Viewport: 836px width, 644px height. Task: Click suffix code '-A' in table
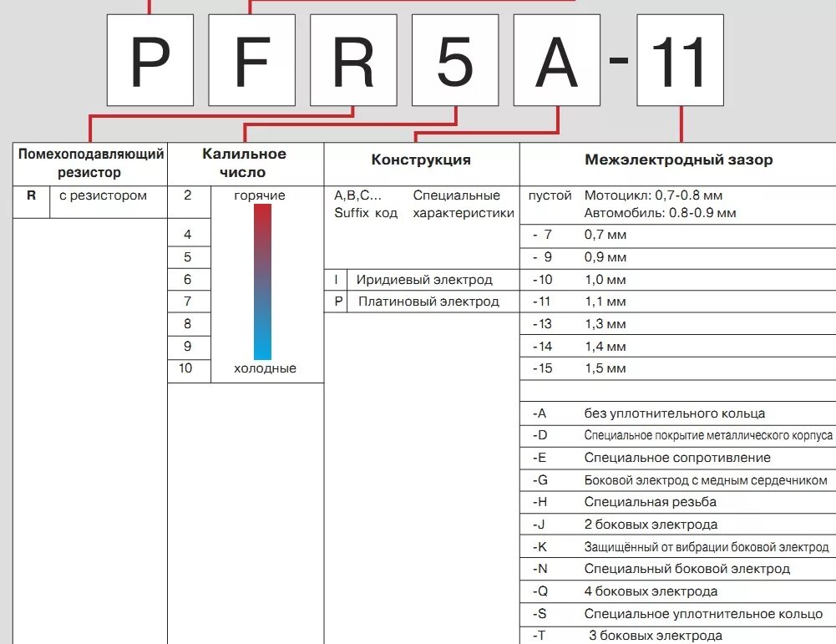click(x=540, y=413)
